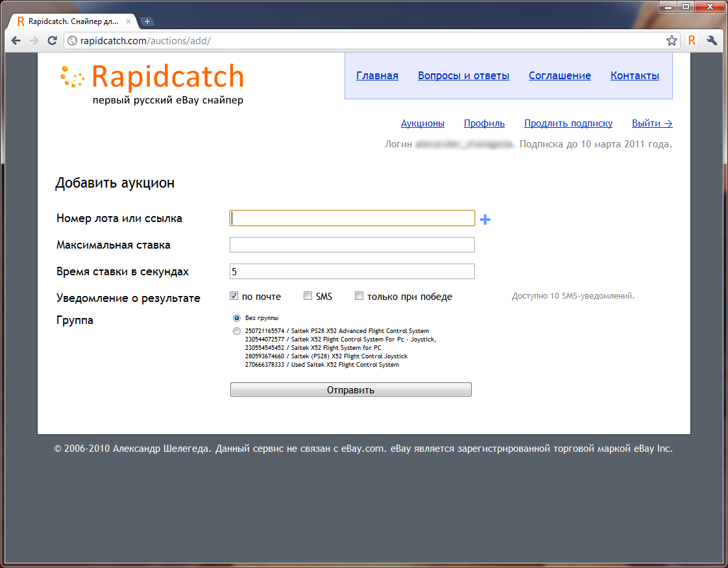The width and height of the screenshot is (728, 568).
Task: Open the "Контакты" page
Action: click(x=635, y=76)
